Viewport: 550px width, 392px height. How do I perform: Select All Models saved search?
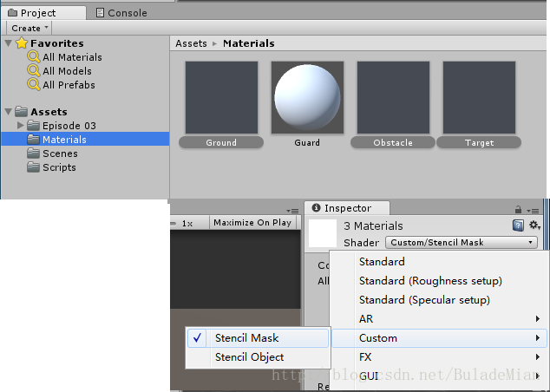67,71
